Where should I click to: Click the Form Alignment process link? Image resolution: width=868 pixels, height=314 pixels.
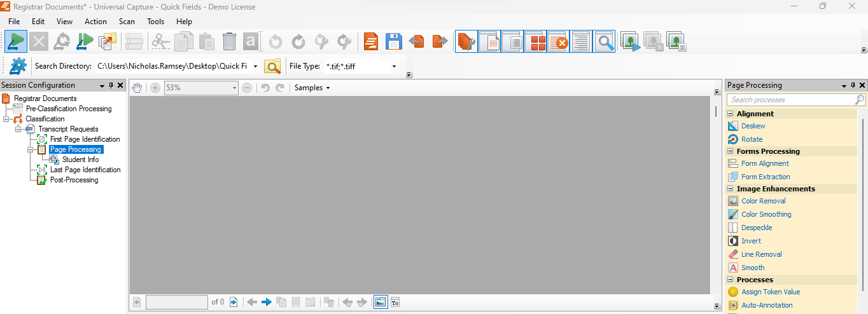pos(766,163)
